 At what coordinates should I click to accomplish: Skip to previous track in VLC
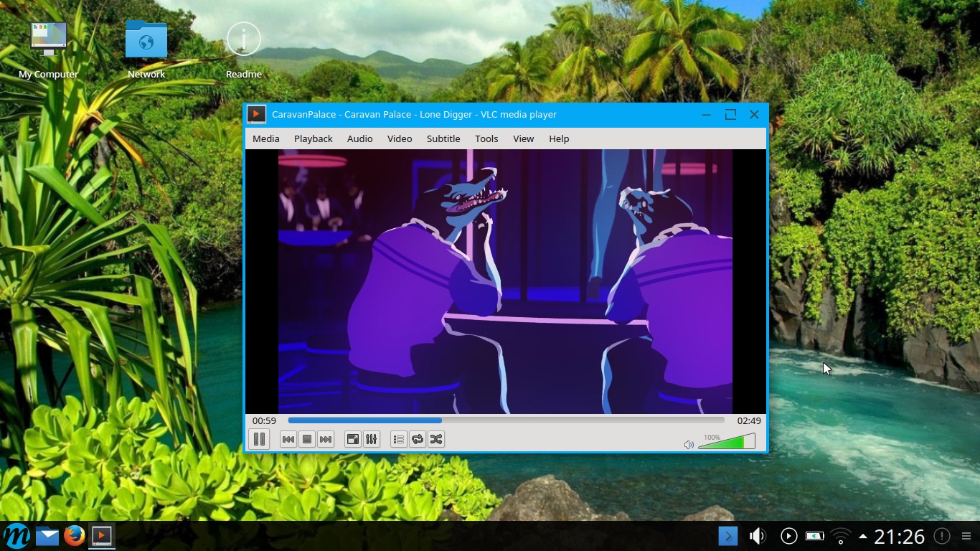click(x=288, y=439)
